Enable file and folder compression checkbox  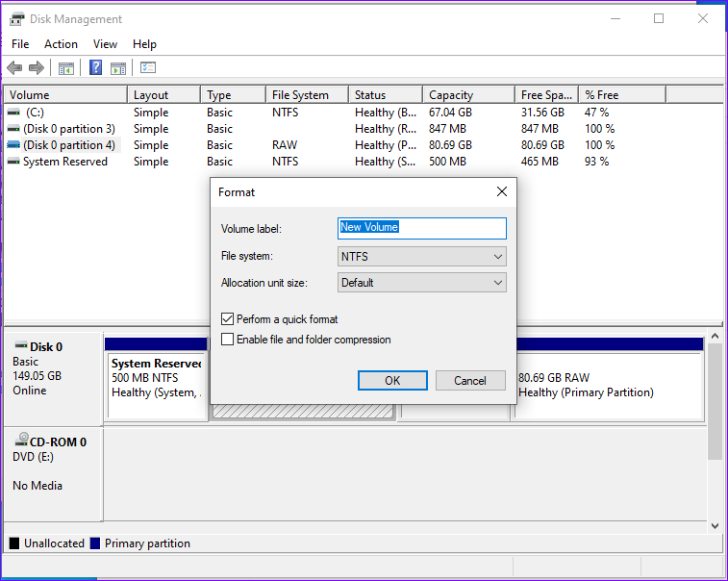228,340
